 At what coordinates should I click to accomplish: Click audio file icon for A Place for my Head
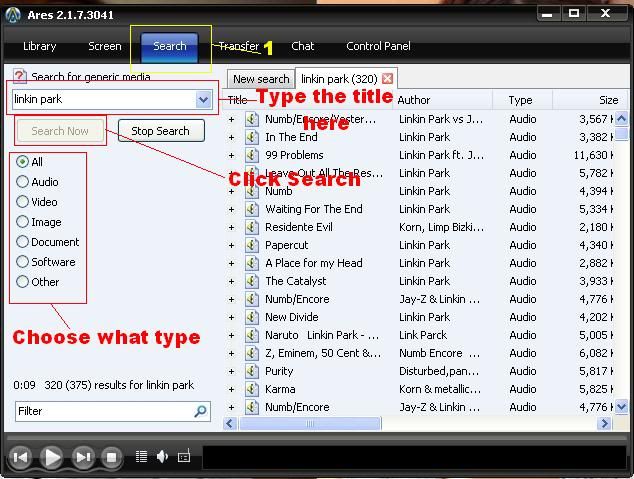click(251, 263)
